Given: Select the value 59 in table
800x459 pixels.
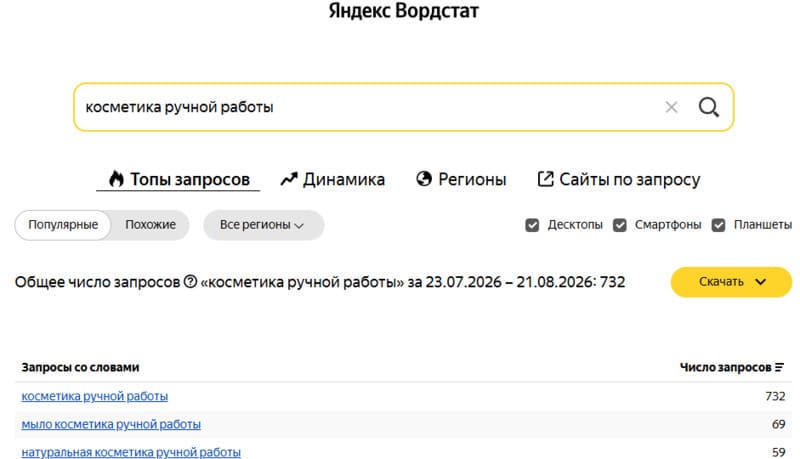Looking at the screenshot, I should tap(779, 452).
